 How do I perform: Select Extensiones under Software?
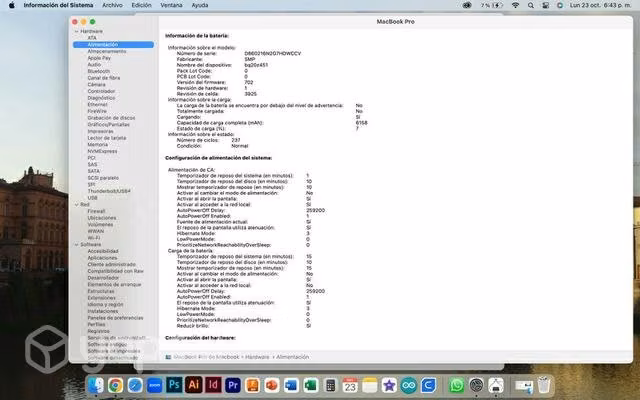(x=102, y=298)
